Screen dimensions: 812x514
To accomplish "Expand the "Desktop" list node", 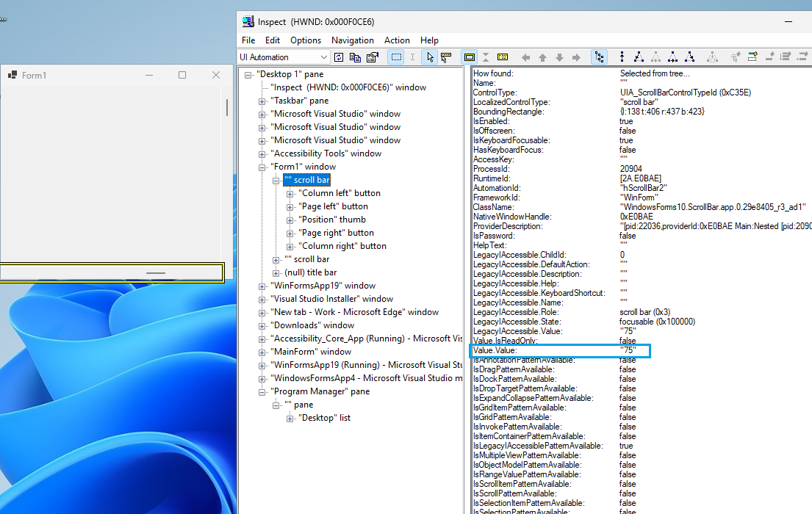I will coord(290,419).
